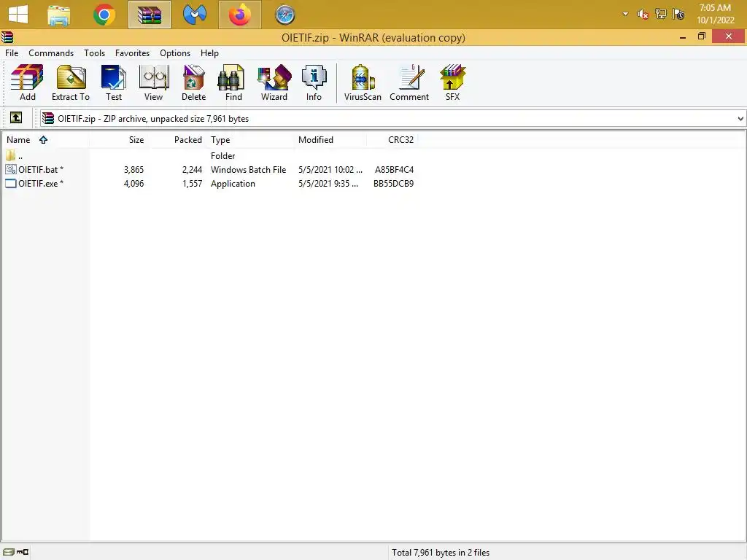Image resolution: width=747 pixels, height=560 pixels.
Task: Click the 'Windows Batch File' type cell
Action: point(248,169)
